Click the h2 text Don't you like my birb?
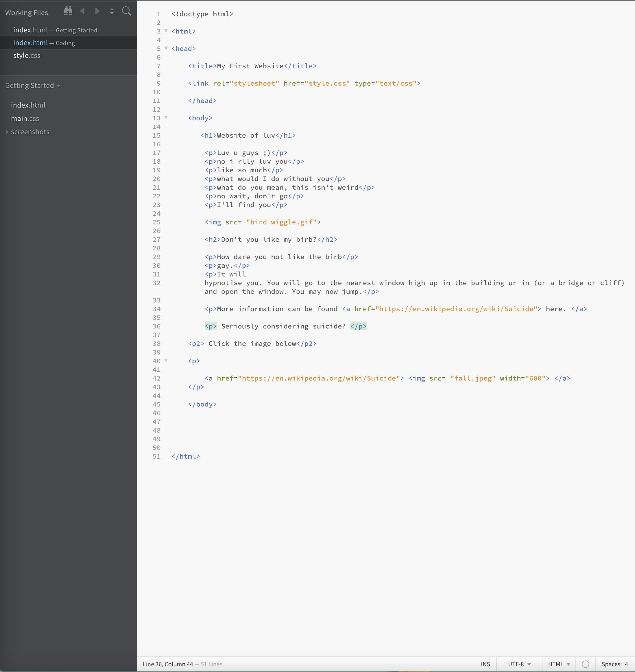This screenshot has width=635, height=672. tap(269, 240)
